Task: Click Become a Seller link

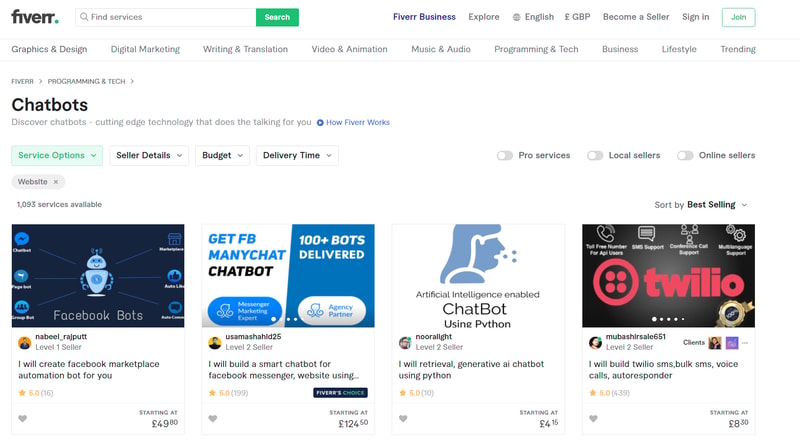Action: (x=636, y=17)
